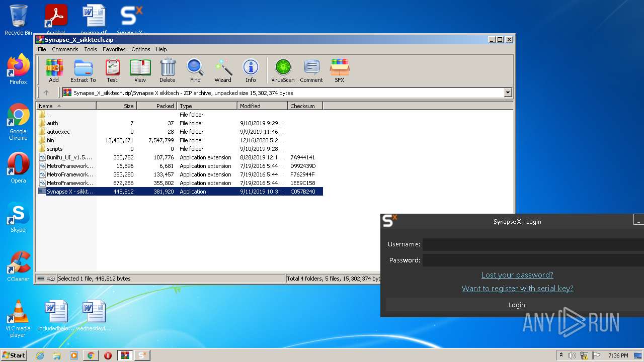
Task: Select the bin folder row
Action: click(x=180, y=140)
